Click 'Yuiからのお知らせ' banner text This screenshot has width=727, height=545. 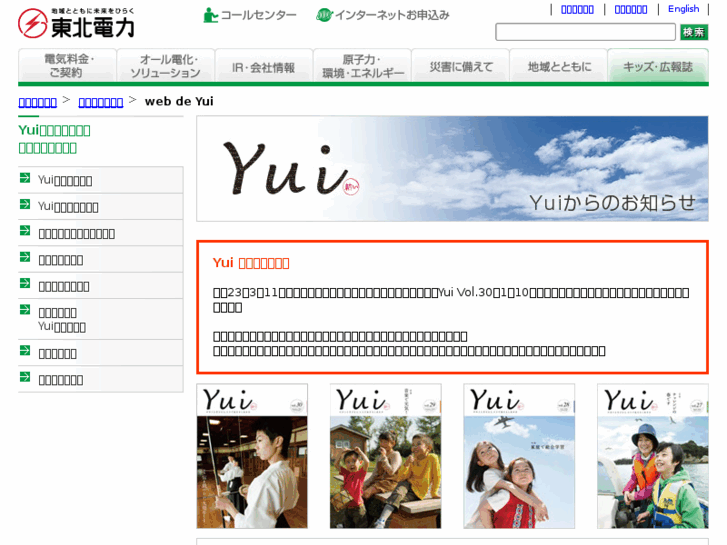[612, 203]
